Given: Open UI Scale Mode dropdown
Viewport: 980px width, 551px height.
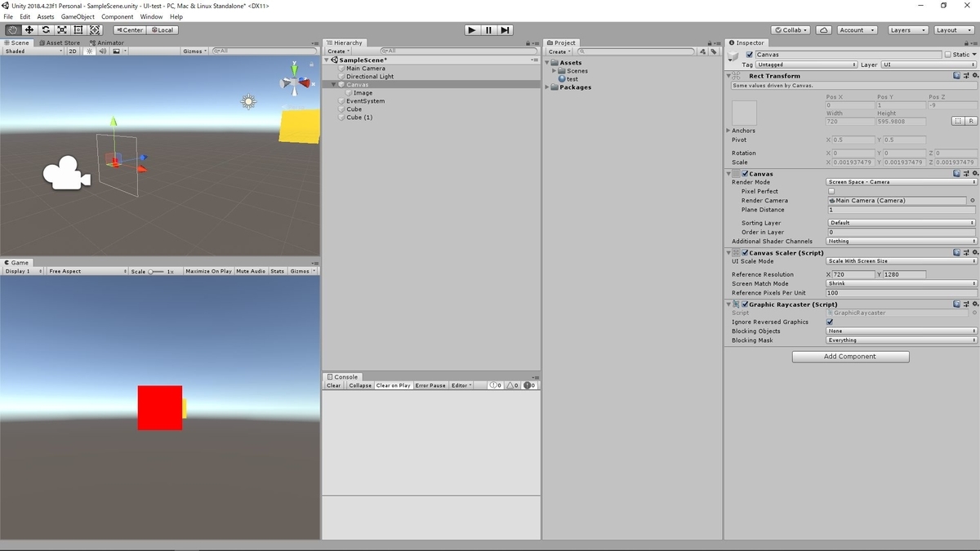Looking at the screenshot, I should [x=902, y=261].
